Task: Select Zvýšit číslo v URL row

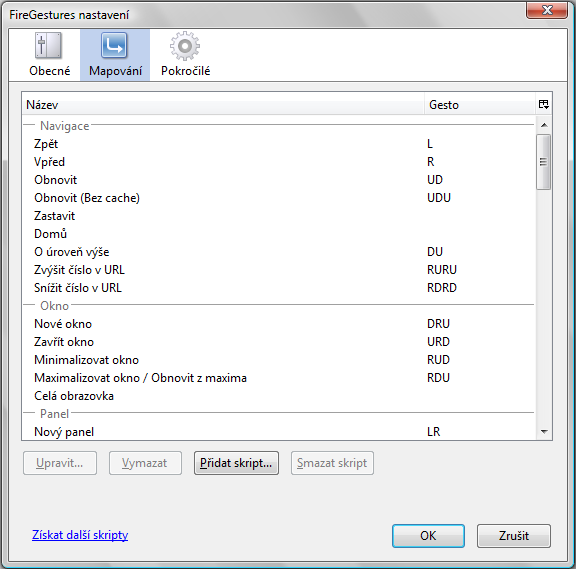Action: pyautogui.click(x=278, y=270)
